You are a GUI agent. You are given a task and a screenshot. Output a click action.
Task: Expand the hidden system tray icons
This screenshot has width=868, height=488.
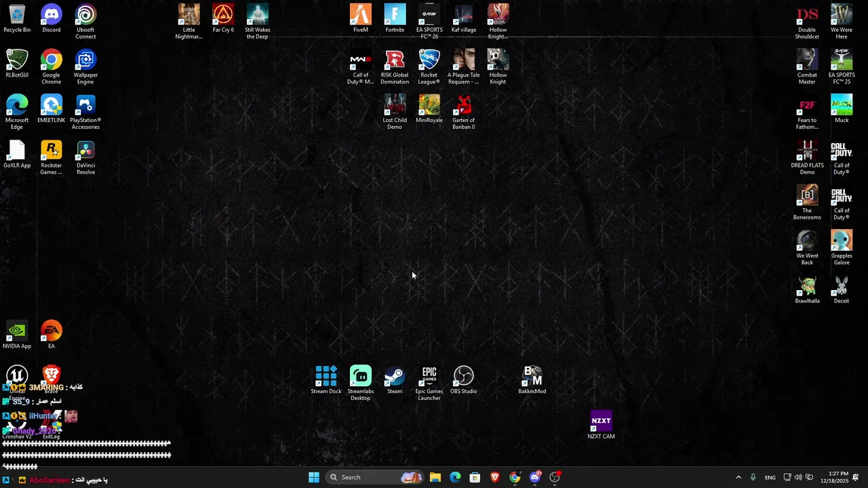pos(738,477)
